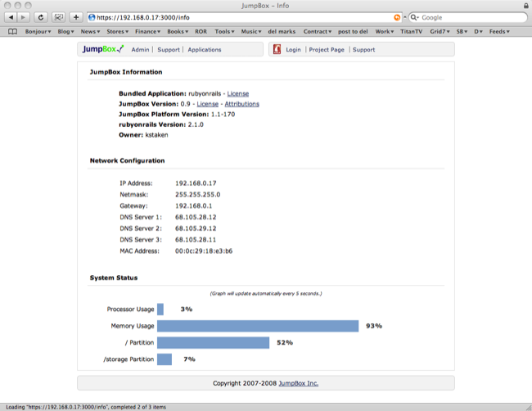This screenshot has height=411, width=532.
Task: Open the D bookmarks dropdown
Action: [479, 32]
